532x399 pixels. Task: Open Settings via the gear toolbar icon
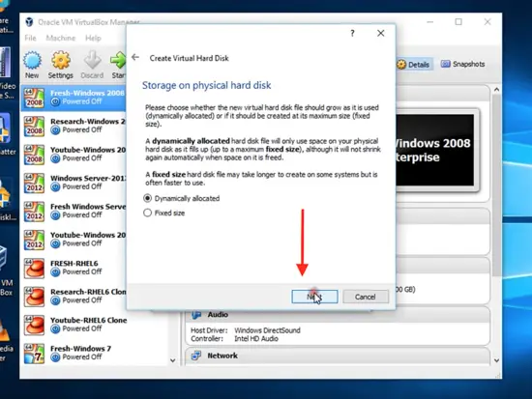[x=60, y=61]
